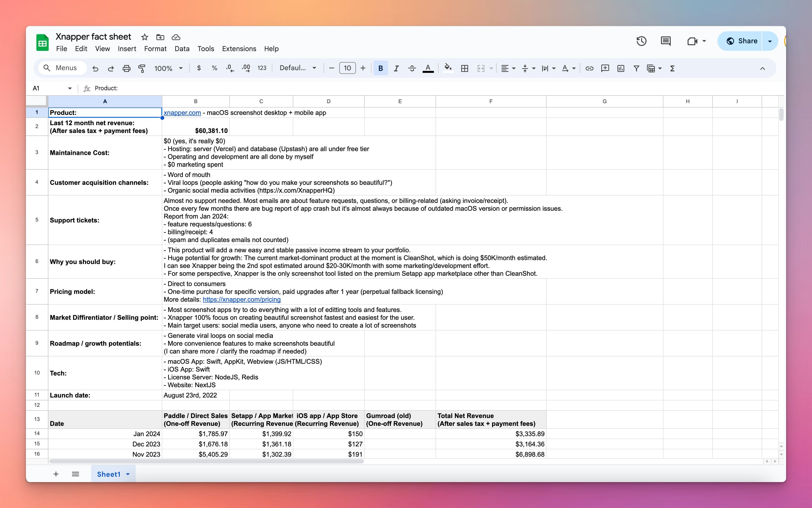Open vertical align dropdown
This screenshot has width=812, height=508.
pos(528,68)
